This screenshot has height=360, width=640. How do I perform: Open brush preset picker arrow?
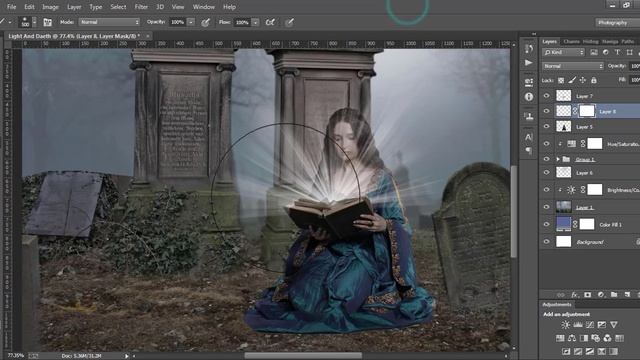[x=34, y=22]
